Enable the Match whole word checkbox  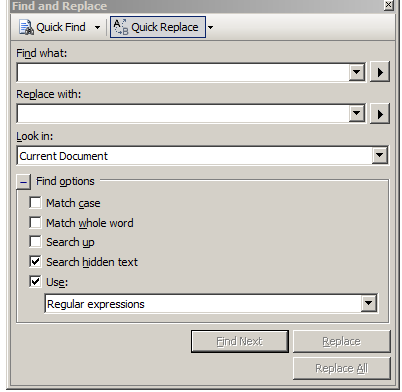pyautogui.click(x=35, y=222)
